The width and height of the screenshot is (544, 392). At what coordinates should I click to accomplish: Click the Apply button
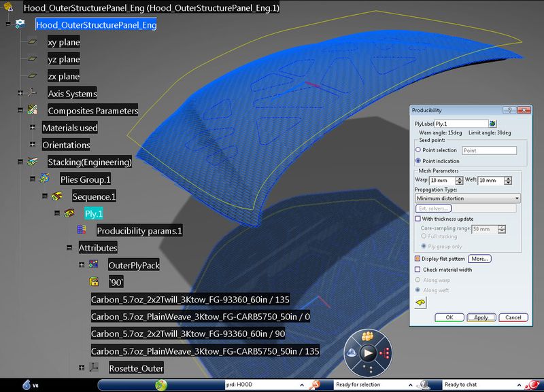483,317
